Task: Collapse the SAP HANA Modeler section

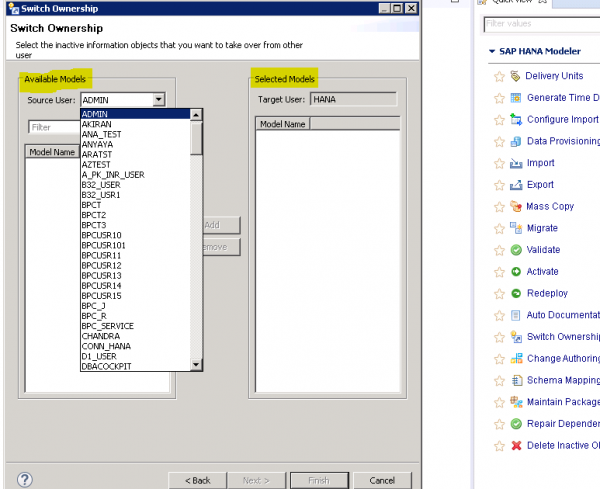Action: point(492,51)
